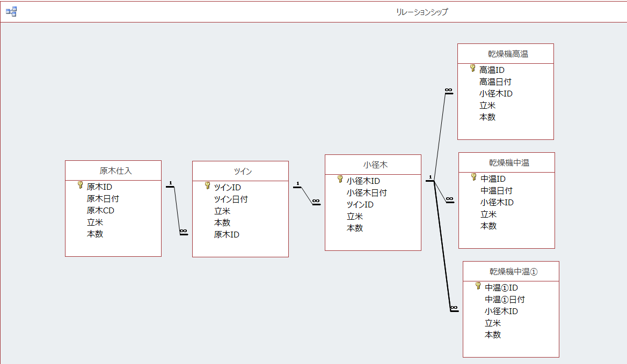Click the key icon beside 中温ID
This screenshot has height=364, width=627.
(474, 177)
